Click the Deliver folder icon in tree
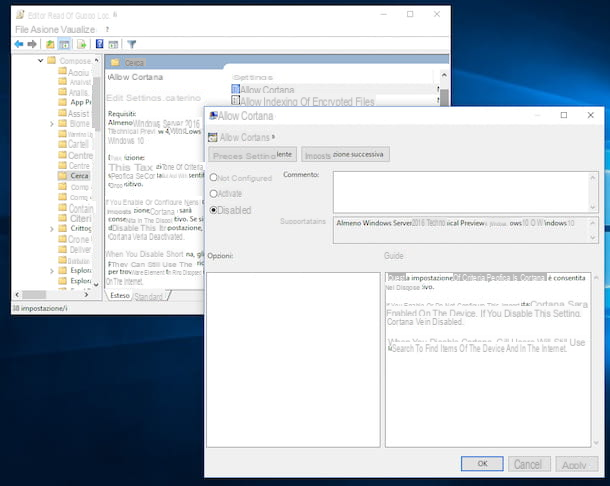Image resolution: width=610 pixels, height=486 pixels. (x=62, y=249)
